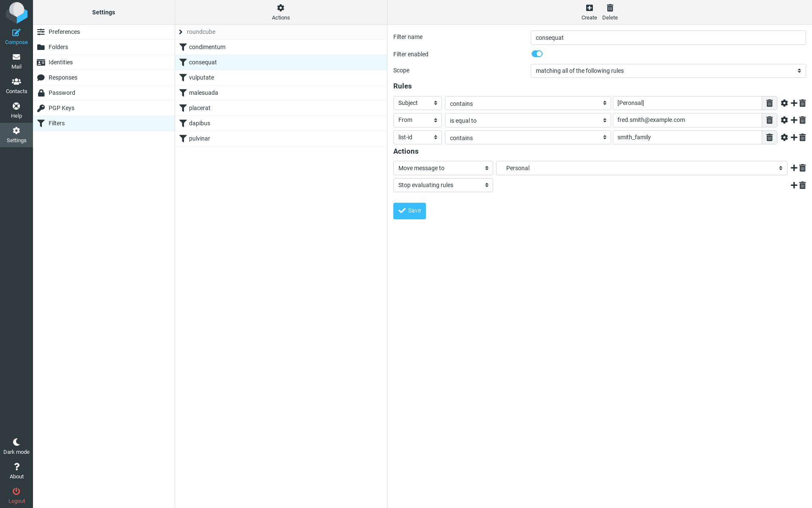Click the Delete filter icon
Screen dimensions: 812x508
coord(610,8)
